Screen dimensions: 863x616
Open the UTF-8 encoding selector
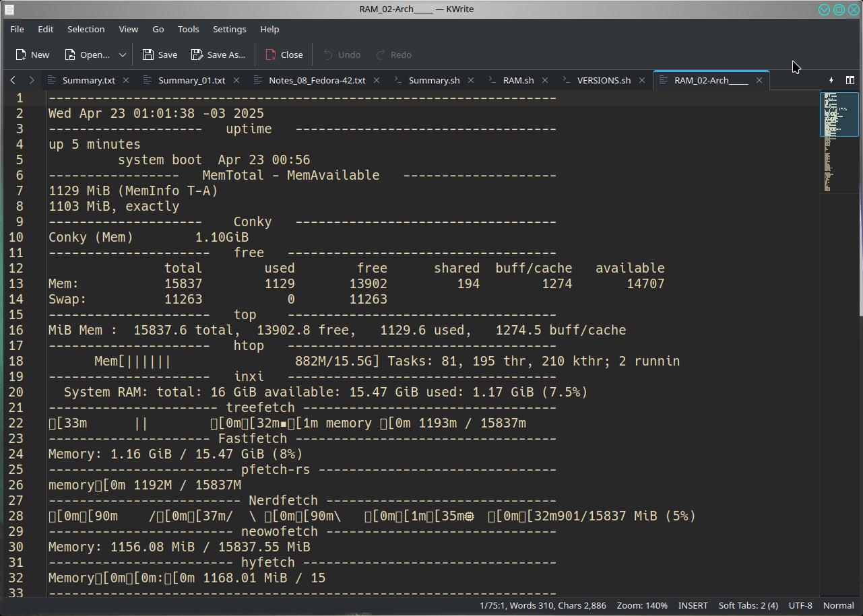pos(800,605)
